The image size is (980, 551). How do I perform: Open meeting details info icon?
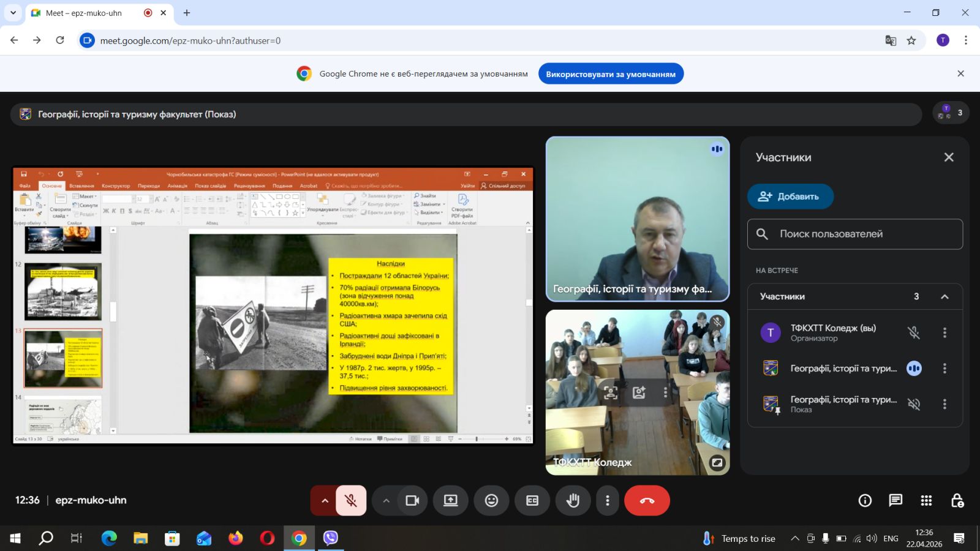(x=865, y=501)
